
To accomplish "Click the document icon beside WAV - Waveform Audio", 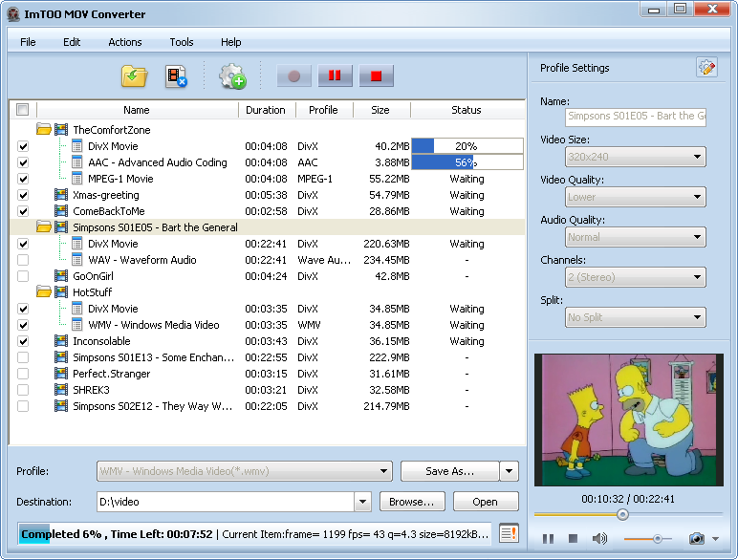I will point(77,259).
